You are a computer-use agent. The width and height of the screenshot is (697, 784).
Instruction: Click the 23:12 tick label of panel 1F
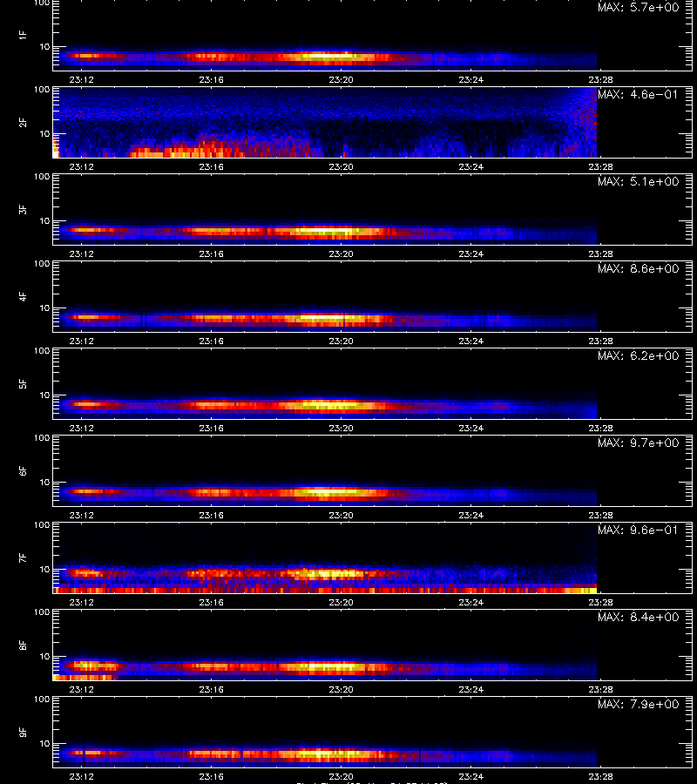(x=82, y=79)
